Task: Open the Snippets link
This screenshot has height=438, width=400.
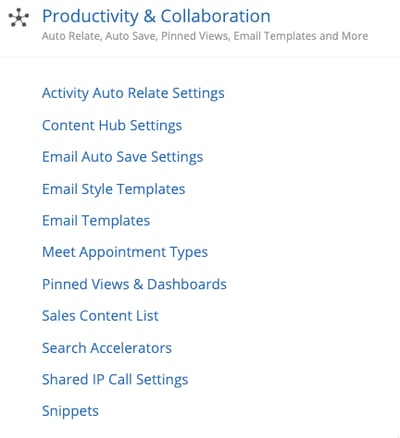Action: tap(70, 411)
